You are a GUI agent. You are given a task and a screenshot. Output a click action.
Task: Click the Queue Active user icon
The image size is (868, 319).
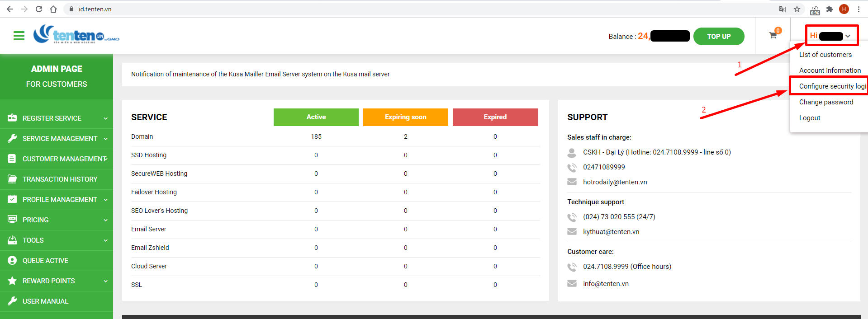click(12, 260)
